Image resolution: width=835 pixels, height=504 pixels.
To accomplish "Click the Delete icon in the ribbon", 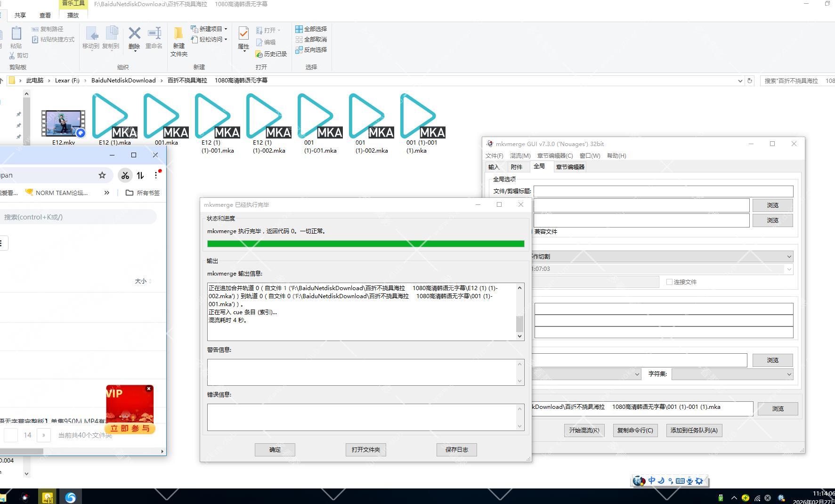I will pos(134,34).
